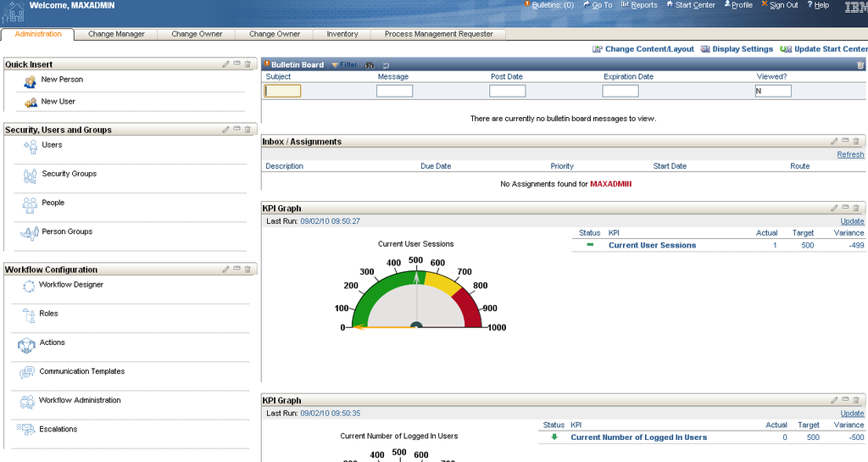Sign Out of Maximo

[x=780, y=5]
